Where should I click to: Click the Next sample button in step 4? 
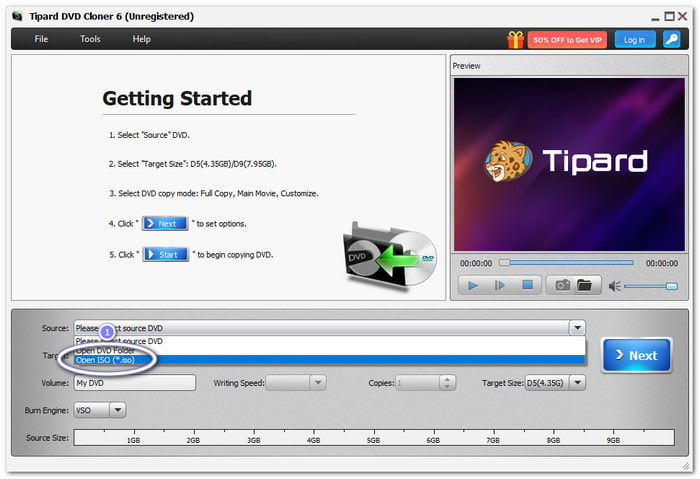165,223
